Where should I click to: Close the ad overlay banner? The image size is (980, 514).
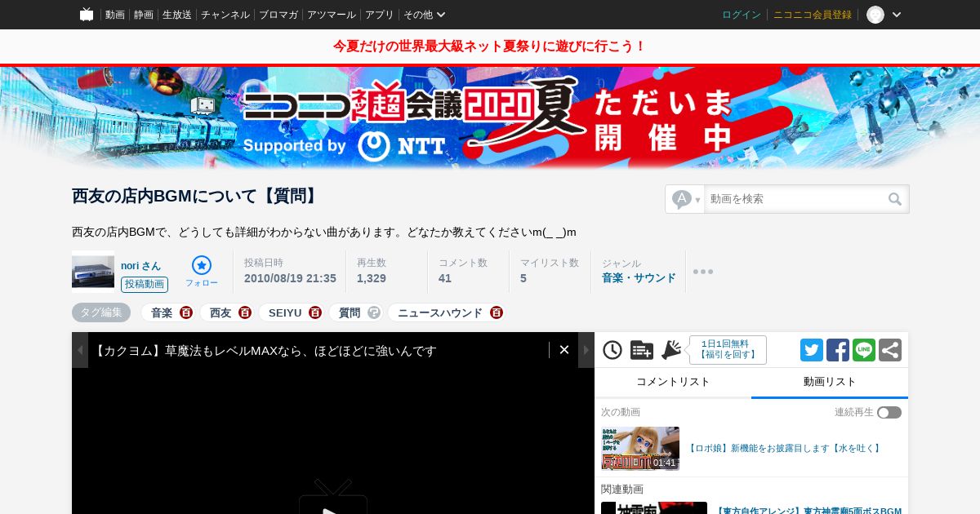tap(564, 350)
